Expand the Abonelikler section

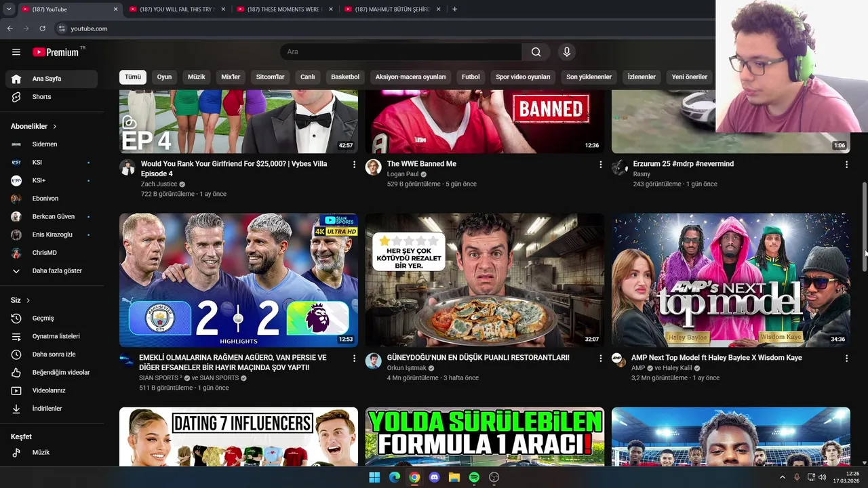pos(34,126)
